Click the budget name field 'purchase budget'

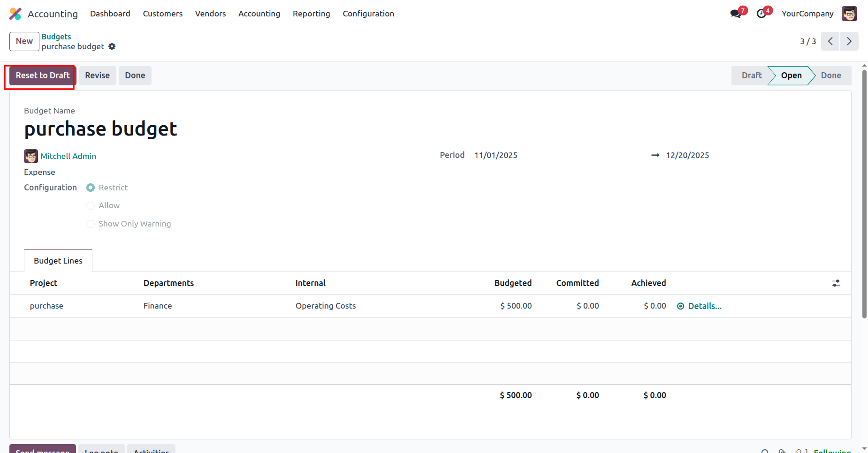100,129
